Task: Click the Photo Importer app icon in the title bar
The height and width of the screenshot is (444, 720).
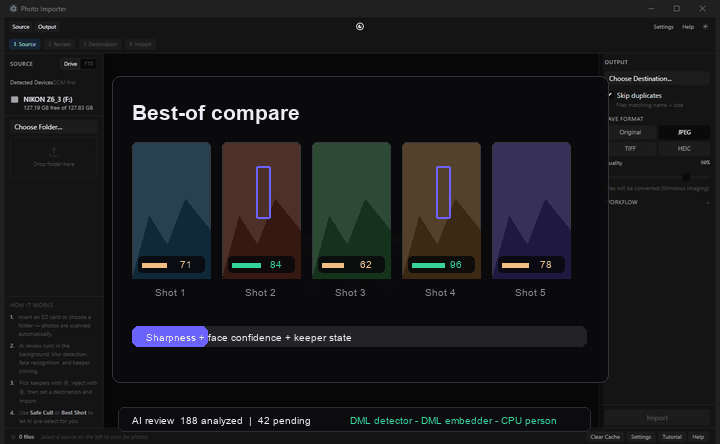Action: 13,8
